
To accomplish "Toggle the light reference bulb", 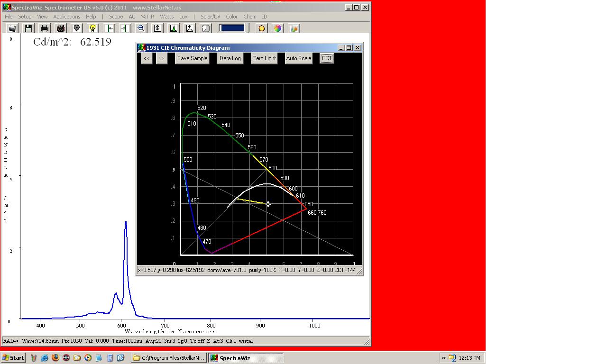I will point(92,28).
